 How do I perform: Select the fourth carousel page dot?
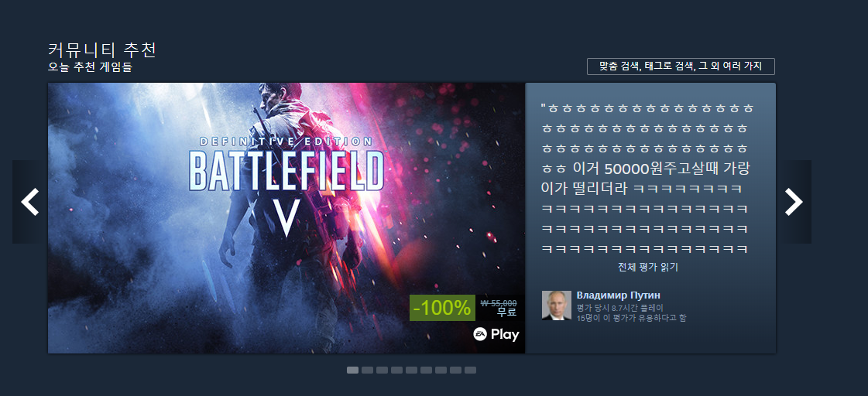pos(397,370)
